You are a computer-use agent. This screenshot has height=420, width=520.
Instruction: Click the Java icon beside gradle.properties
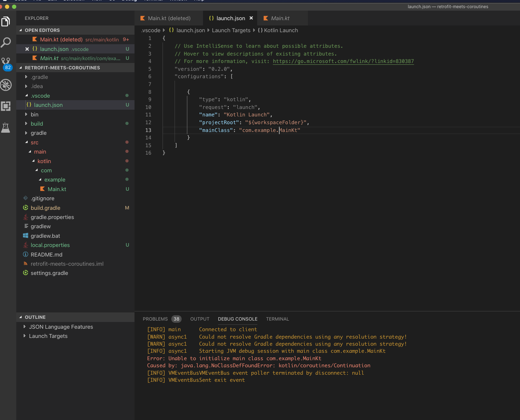coord(25,217)
